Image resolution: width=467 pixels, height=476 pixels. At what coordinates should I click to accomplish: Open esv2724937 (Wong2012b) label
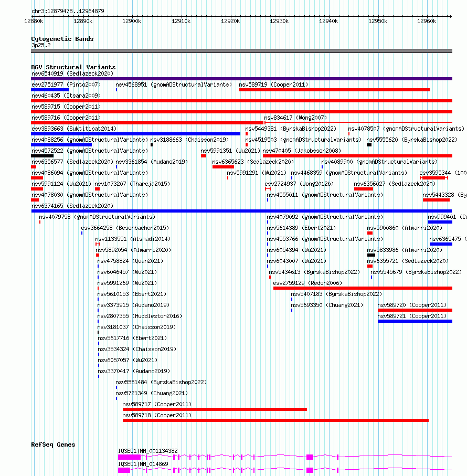[x=299, y=184]
